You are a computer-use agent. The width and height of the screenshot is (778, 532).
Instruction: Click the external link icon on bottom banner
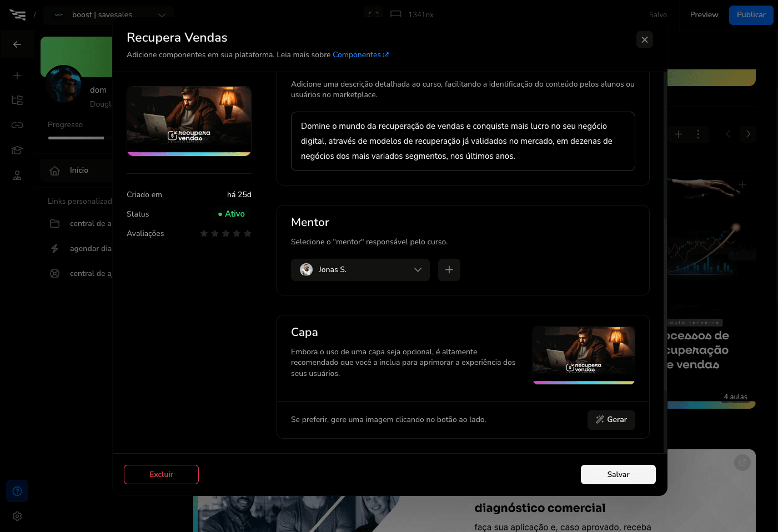tap(742, 463)
